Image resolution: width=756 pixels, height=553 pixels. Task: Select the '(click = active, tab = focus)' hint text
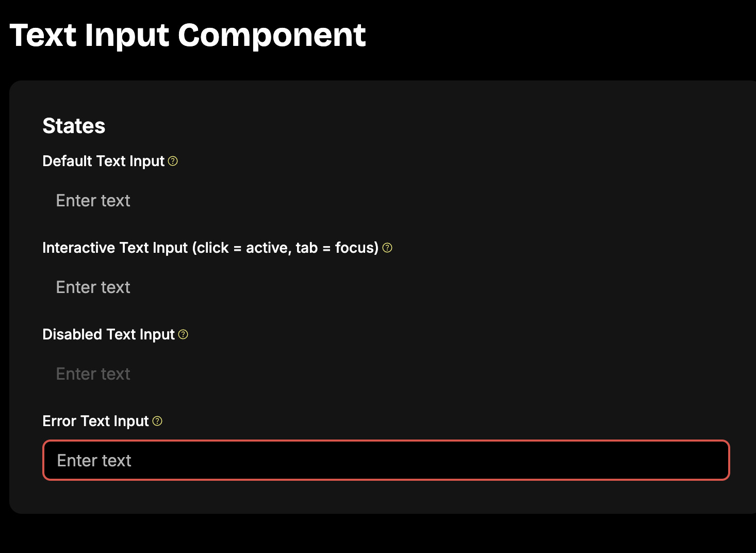286,248
